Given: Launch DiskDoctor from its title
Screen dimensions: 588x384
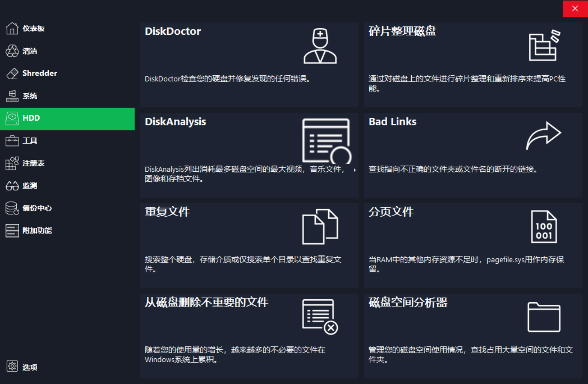Looking at the screenshot, I should (x=172, y=31).
